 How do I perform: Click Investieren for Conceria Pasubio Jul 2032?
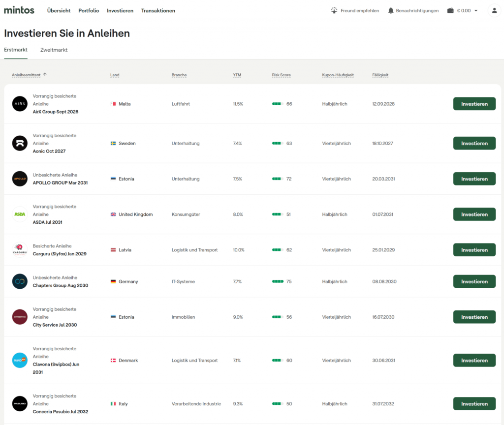474,404
